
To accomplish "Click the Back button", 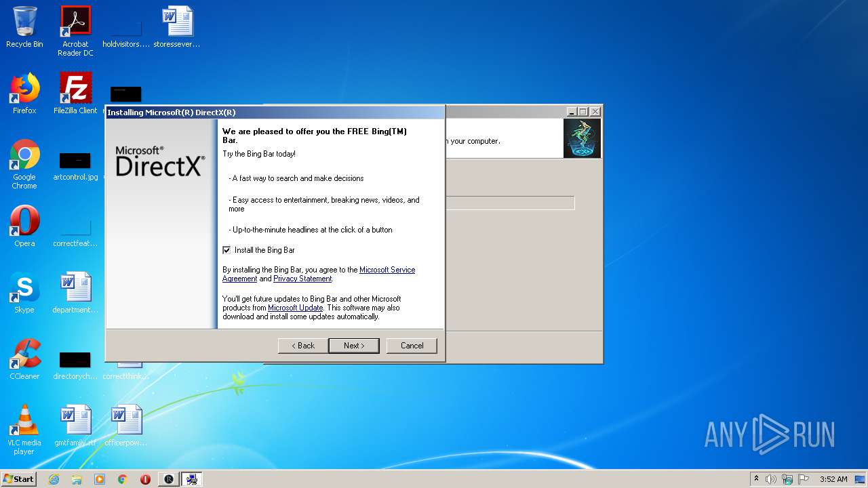I will point(303,346).
